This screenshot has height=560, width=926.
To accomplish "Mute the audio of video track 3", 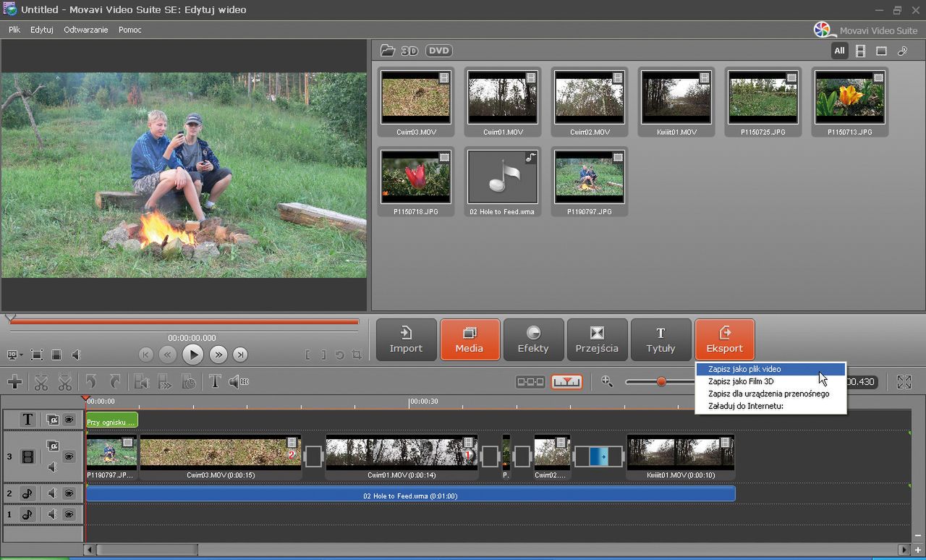I will pyautogui.click(x=52, y=467).
